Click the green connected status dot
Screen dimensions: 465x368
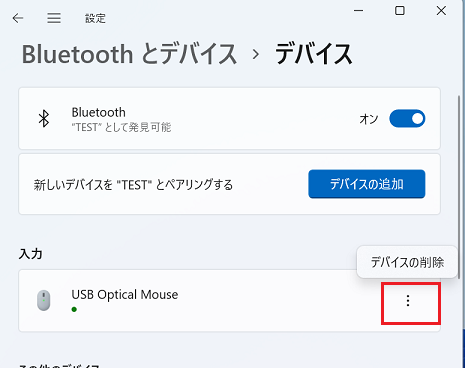coord(74,309)
